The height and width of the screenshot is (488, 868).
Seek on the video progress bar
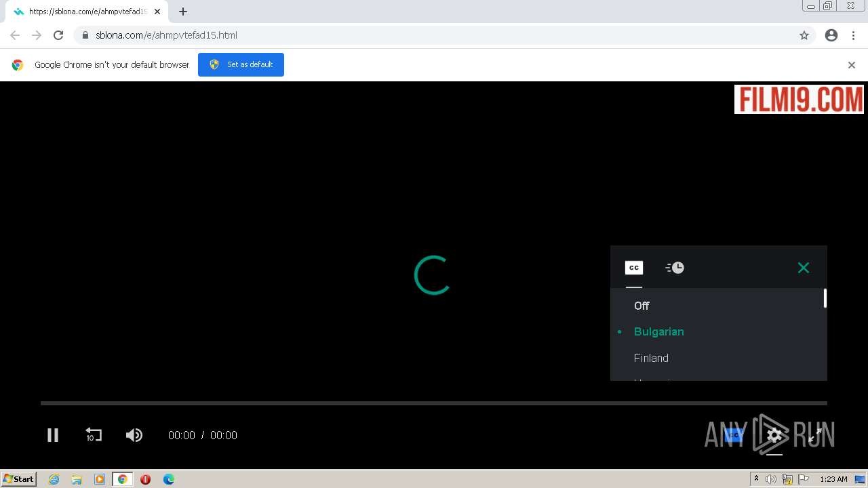[434, 403]
